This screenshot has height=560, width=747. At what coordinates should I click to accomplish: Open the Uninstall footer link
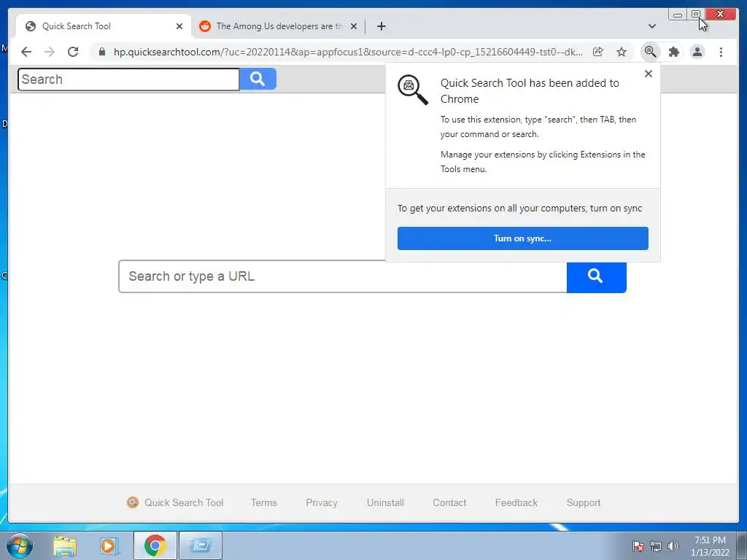click(x=385, y=502)
